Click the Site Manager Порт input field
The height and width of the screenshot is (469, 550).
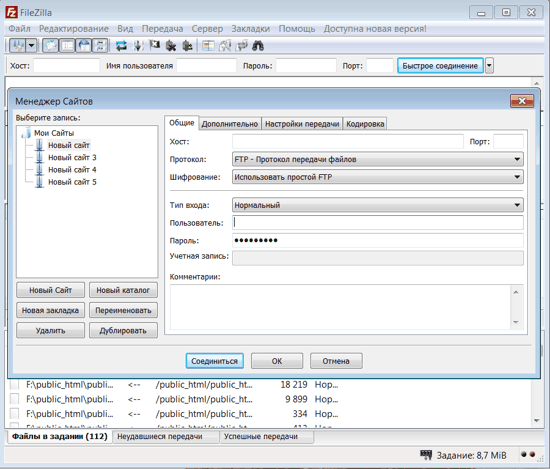click(508, 141)
